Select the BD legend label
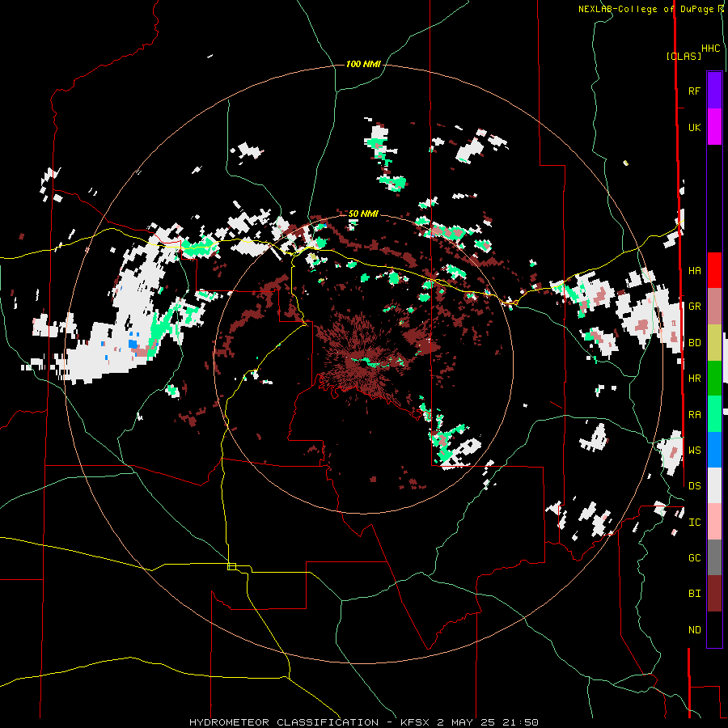The width and height of the screenshot is (728, 728). (694, 343)
